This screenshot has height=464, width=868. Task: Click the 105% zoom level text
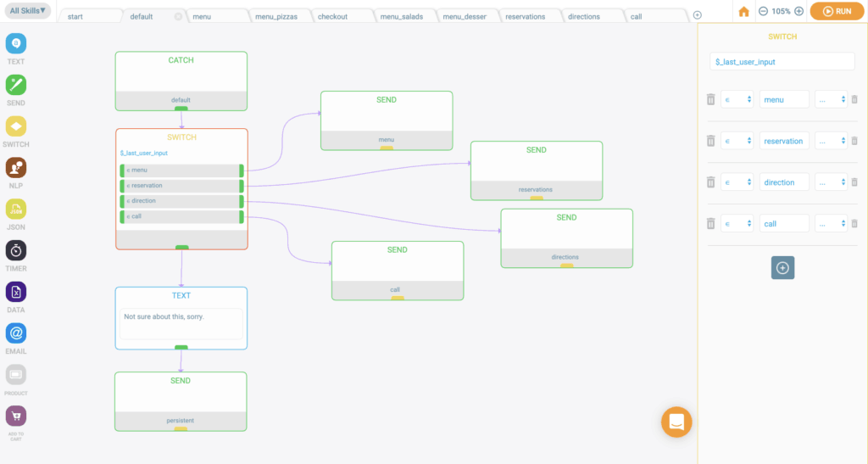tap(781, 11)
